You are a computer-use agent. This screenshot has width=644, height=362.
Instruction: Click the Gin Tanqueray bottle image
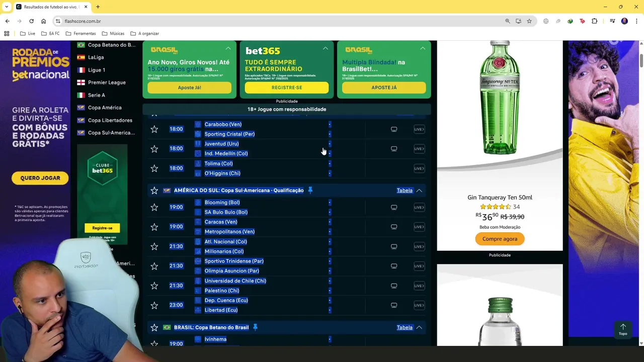500,98
